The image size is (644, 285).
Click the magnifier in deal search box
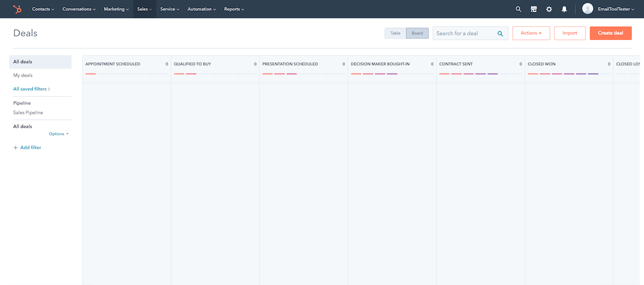pyautogui.click(x=500, y=33)
